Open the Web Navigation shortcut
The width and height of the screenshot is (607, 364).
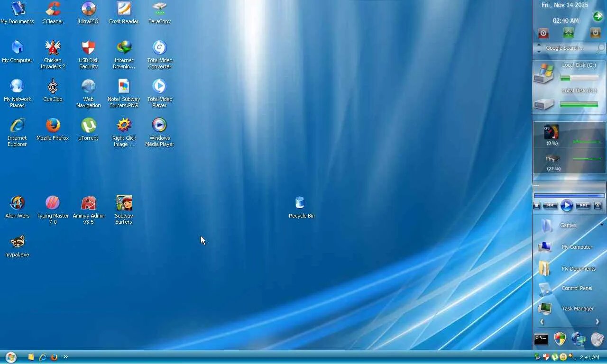click(x=89, y=93)
